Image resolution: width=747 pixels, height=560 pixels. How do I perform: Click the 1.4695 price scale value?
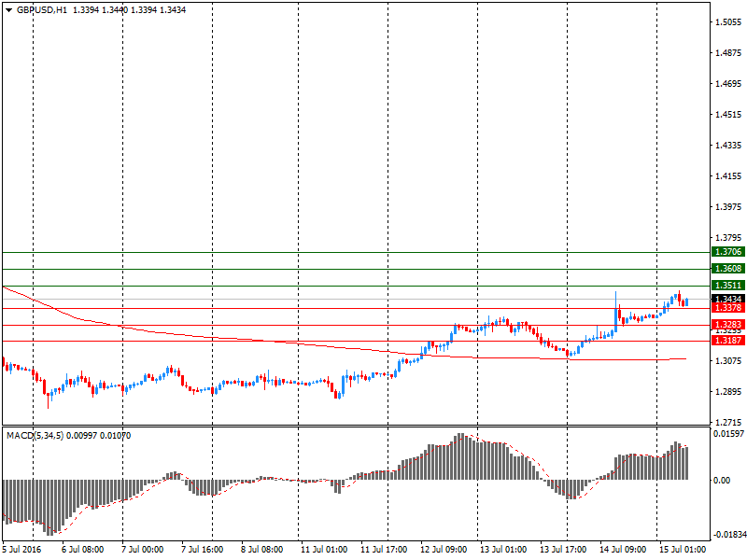pyautogui.click(x=728, y=84)
